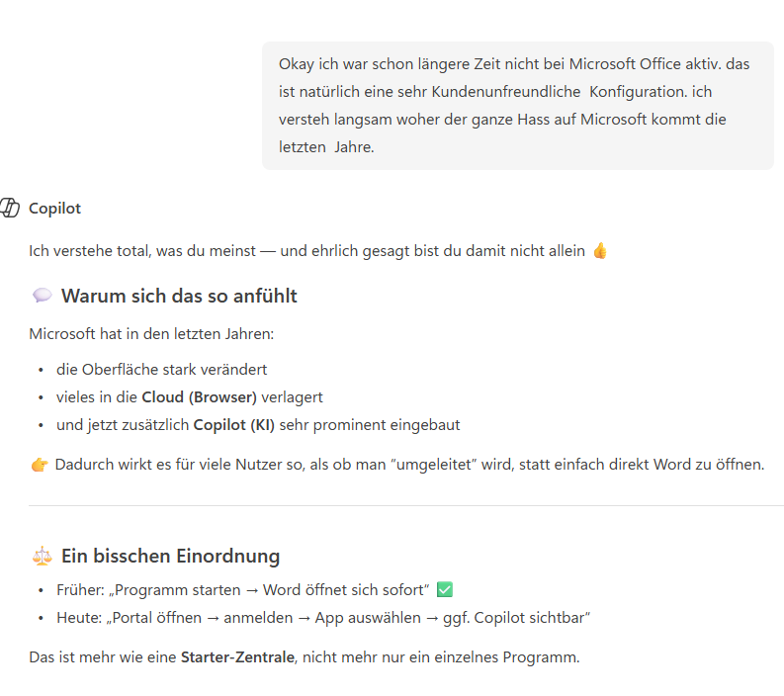Screen dimensions: 784x696
Task: Click bullet 'die Oberfläche stark verändert'
Action: [161, 370]
